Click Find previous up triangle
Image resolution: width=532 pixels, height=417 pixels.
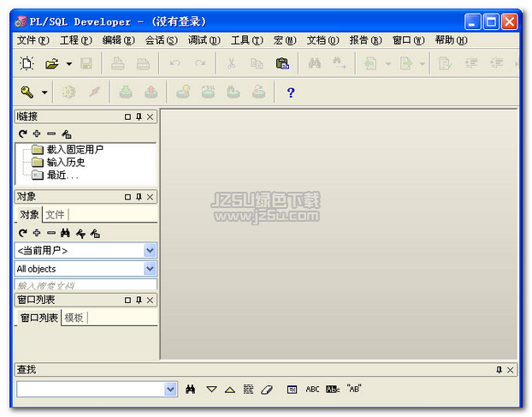point(230,390)
